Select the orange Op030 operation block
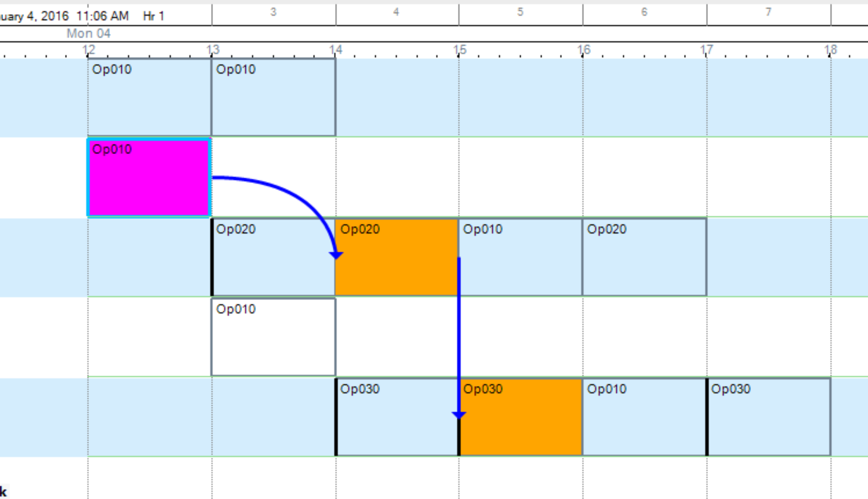Image resolution: width=868 pixels, height=499 pixels. 521,417
